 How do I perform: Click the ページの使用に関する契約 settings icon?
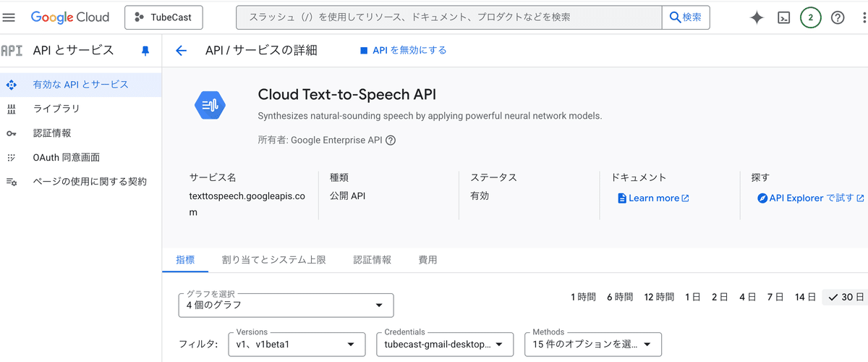11,182
